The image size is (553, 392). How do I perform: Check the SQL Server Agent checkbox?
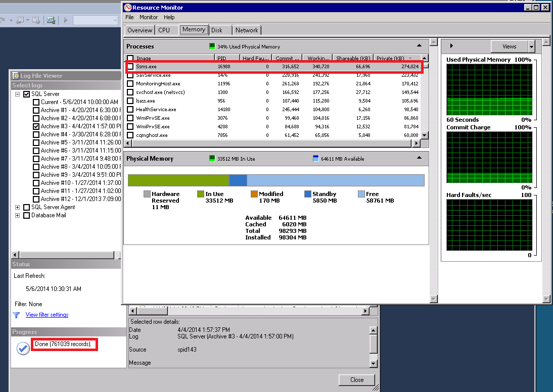(x=26, y=207)
